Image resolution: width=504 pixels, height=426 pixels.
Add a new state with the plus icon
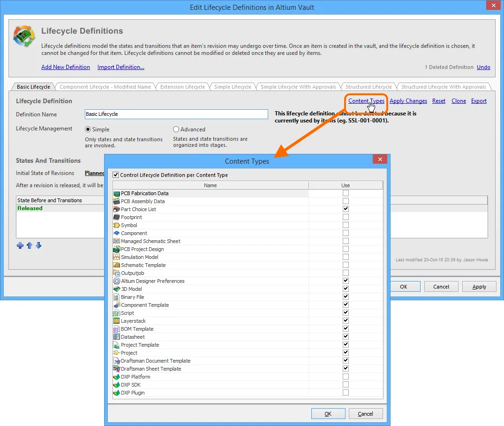[20, 246]
